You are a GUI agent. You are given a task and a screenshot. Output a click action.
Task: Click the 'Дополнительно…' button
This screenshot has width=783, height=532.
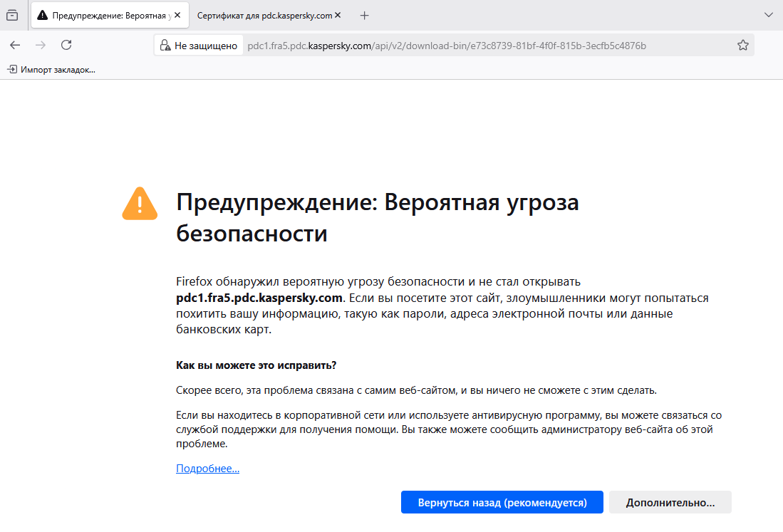670,503
